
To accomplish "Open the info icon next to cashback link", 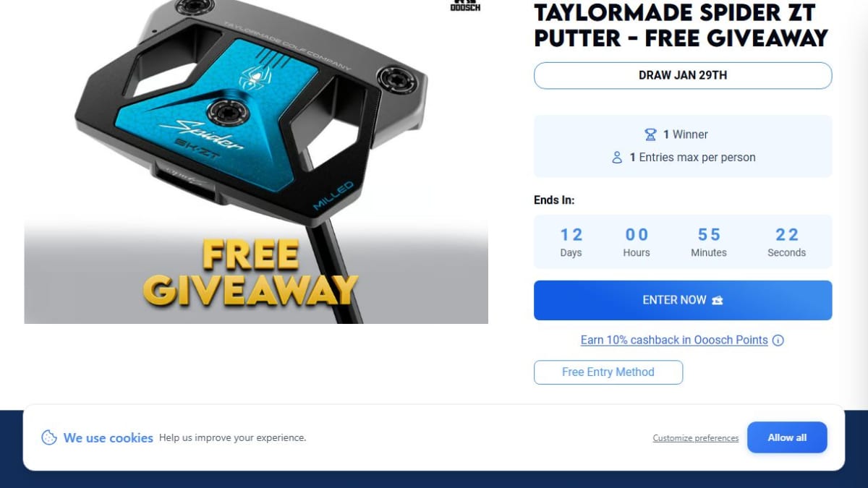I will point(778,340).
